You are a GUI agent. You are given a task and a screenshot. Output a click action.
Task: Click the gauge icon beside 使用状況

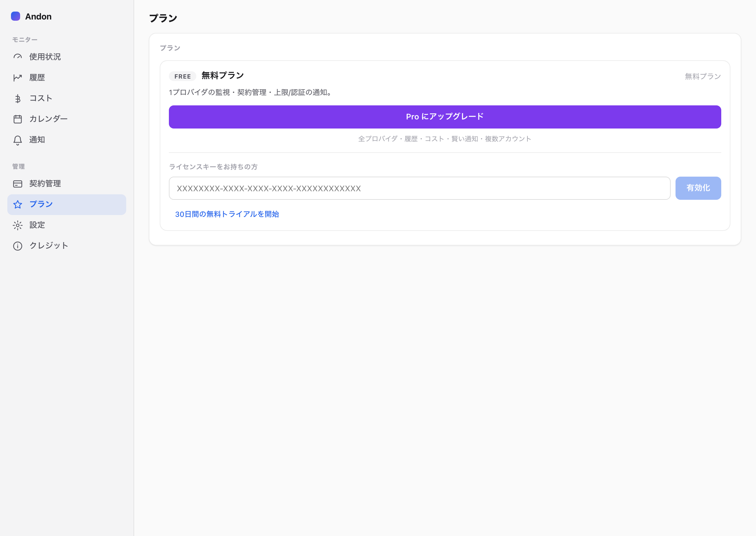17,57
